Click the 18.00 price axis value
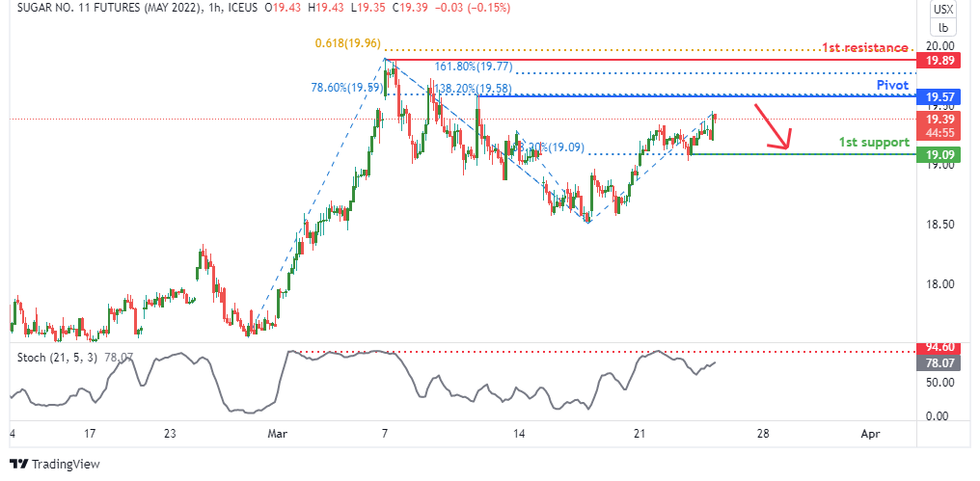980x481 pixels. pyautogui.click(x=940, y=284)
